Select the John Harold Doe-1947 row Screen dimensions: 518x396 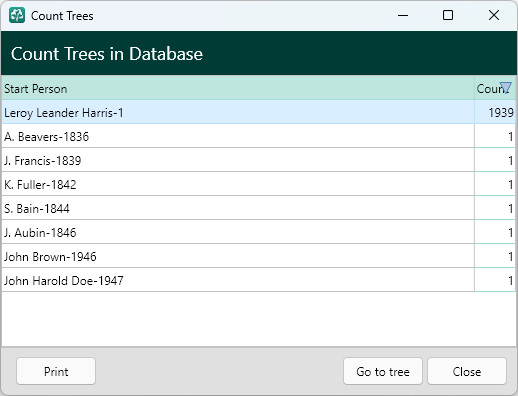259,280
